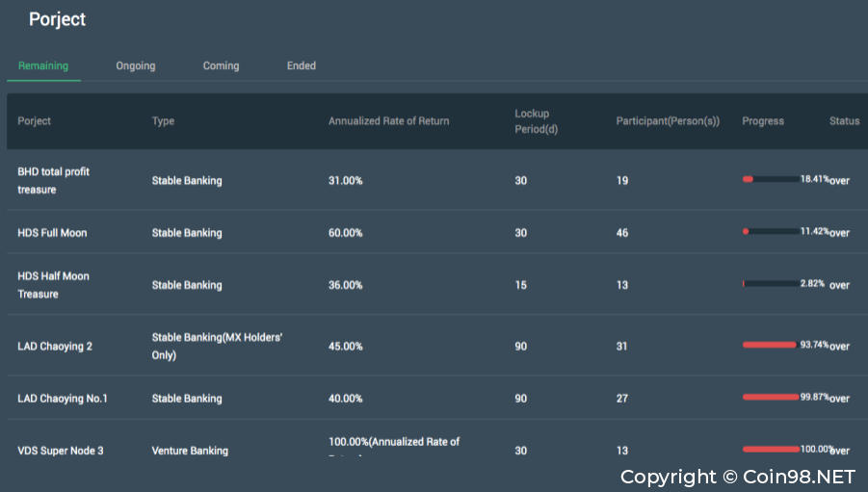This screenshot has width=868, height=492.
Task: Click the 18.41% progress bar
Action: click(x=770, y=179)
